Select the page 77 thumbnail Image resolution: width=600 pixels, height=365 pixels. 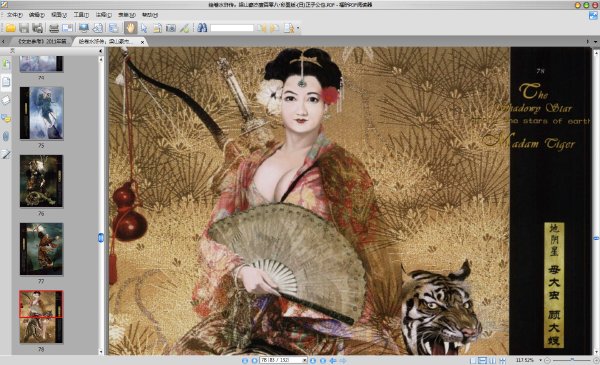point(41,249)
